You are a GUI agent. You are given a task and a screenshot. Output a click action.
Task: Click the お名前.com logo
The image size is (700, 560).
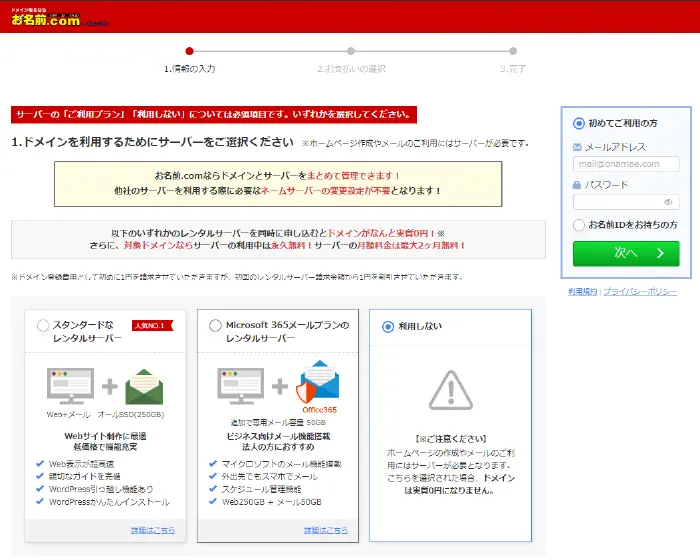click(x=59, y=17)
